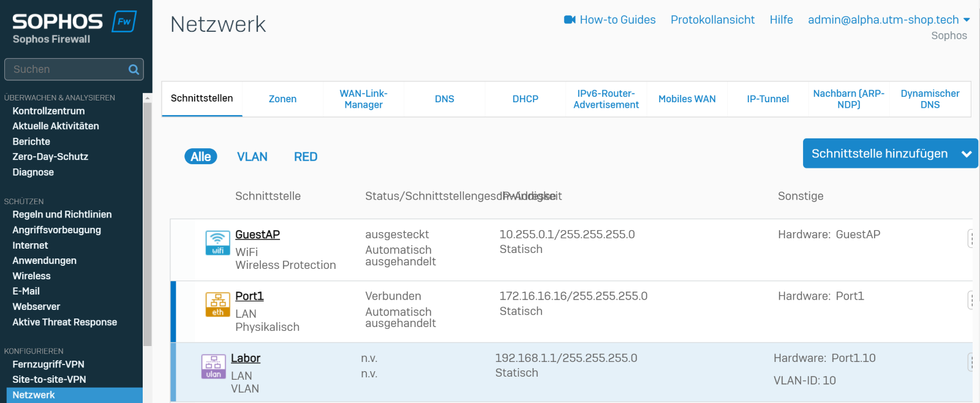Click the admin@alpha.utm-shop.tech account name
The height and width of the screenshot is (403, 980).
[883, 20]
